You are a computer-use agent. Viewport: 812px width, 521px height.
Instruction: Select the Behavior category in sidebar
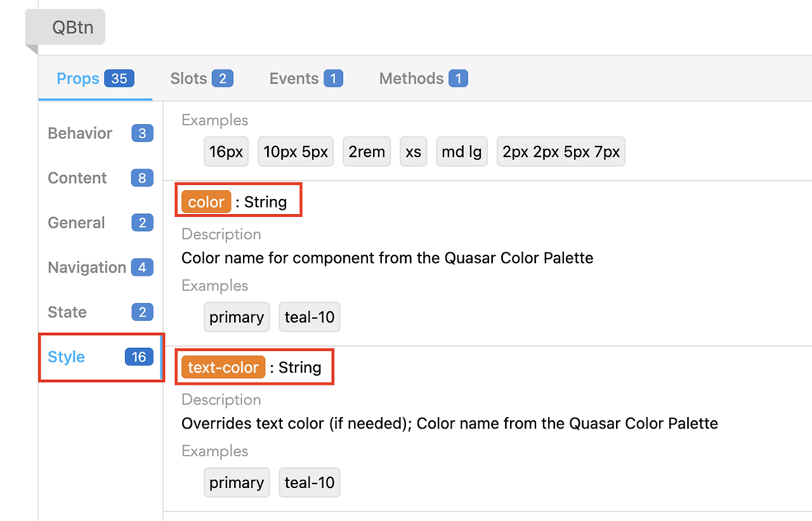(x=100, y=133)
